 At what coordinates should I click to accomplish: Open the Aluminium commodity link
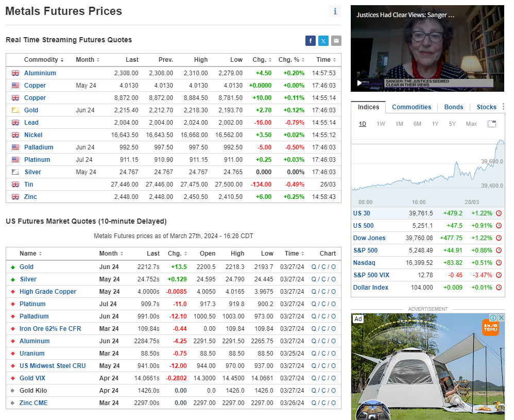pos(40,73)
